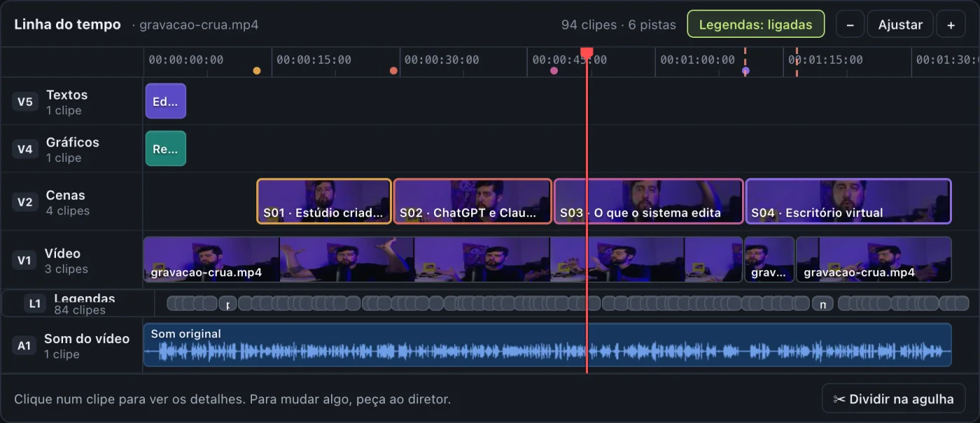
Task: Click the Cenas track label
Action: 66,195
